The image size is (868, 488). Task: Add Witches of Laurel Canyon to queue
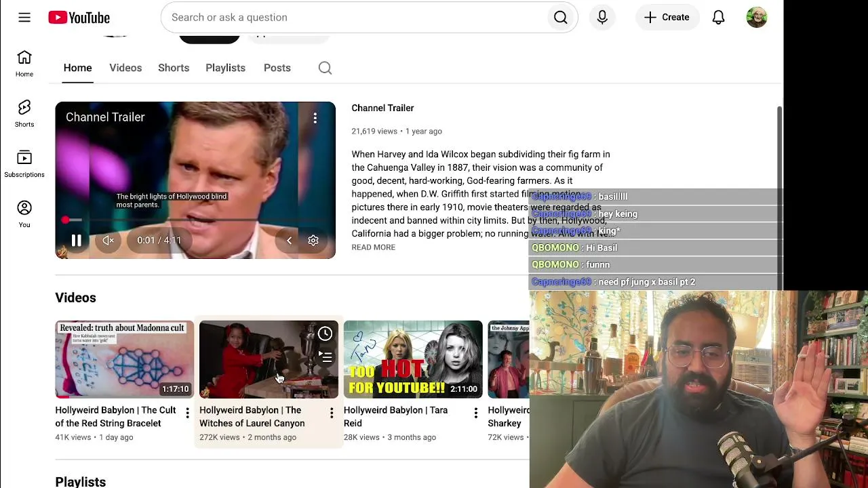point(325,357)
